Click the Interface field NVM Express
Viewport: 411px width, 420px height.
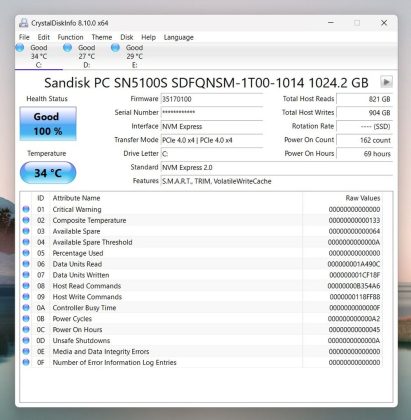click(x=212, y=126)
